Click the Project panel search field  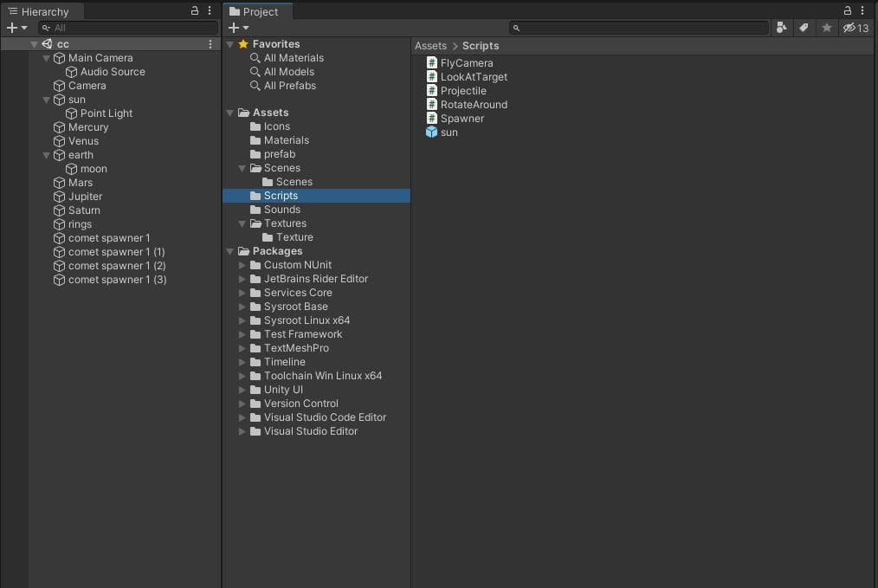[639, 28]
